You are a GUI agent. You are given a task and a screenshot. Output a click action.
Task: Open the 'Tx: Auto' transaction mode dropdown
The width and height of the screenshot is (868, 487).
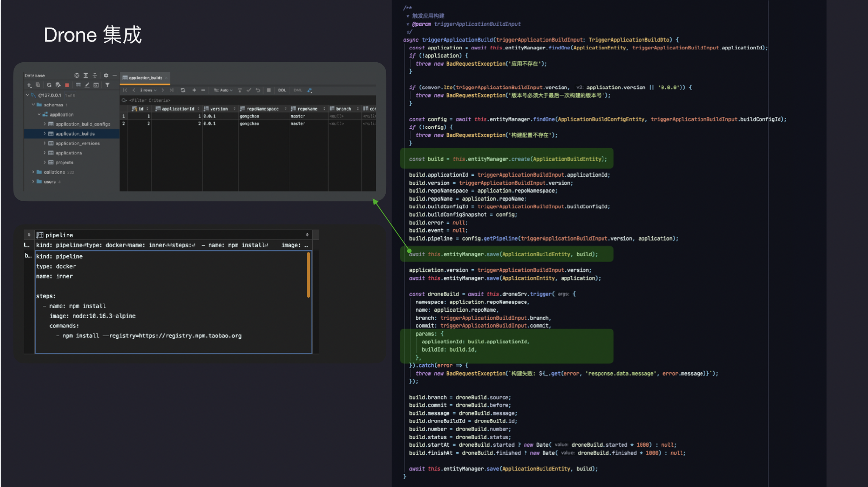tap(223, 90)
